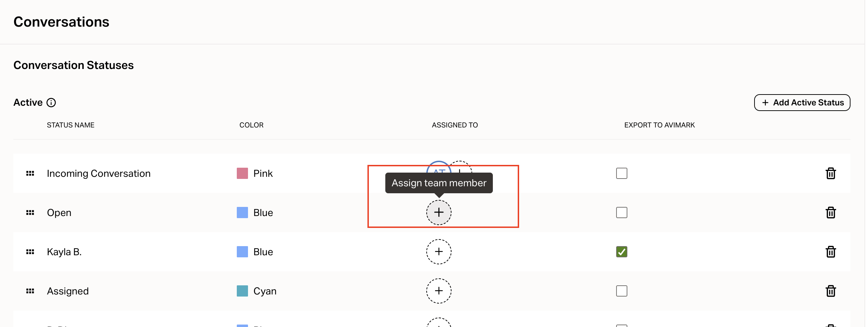Viewport: 868px width, 327px height.
Task: Select the grip icon for Assigned
Action: click(30, 291)
